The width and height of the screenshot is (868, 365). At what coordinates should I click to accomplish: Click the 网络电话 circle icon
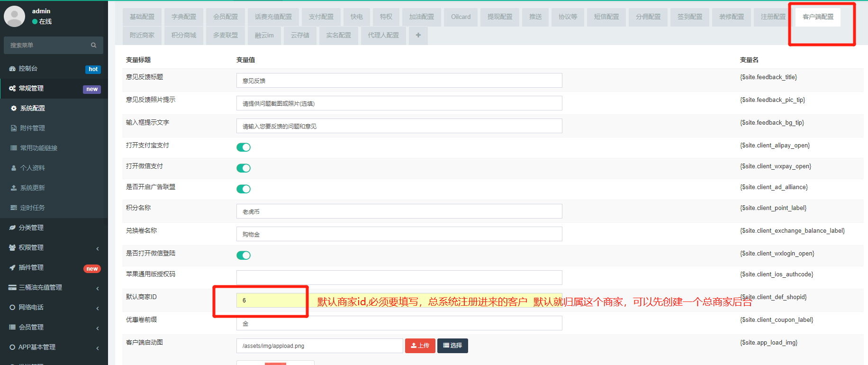coord(12,308)
